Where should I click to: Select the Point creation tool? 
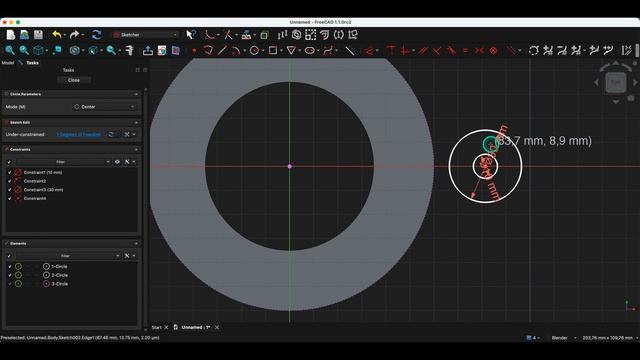[x=194, y=51]
